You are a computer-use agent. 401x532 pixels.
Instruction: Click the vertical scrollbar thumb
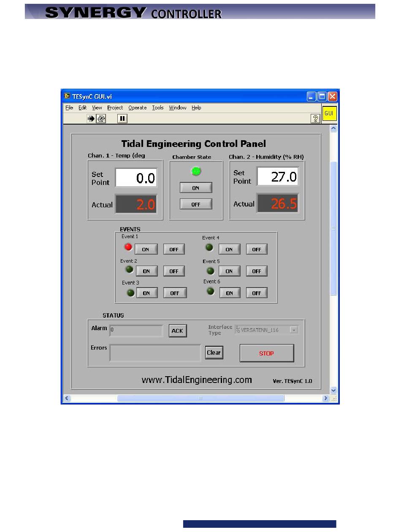(333, 228)
